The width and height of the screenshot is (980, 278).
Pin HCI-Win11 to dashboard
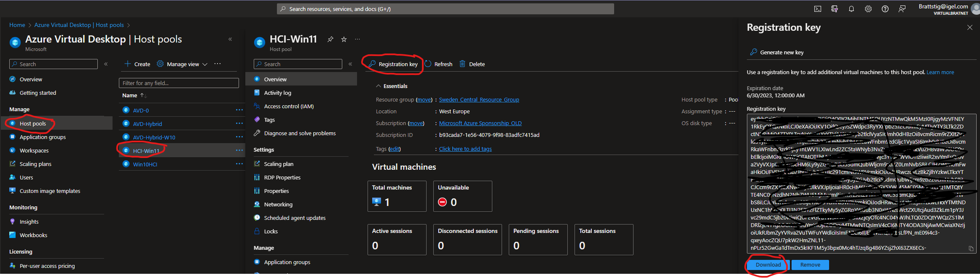click(x=330, y=39)
